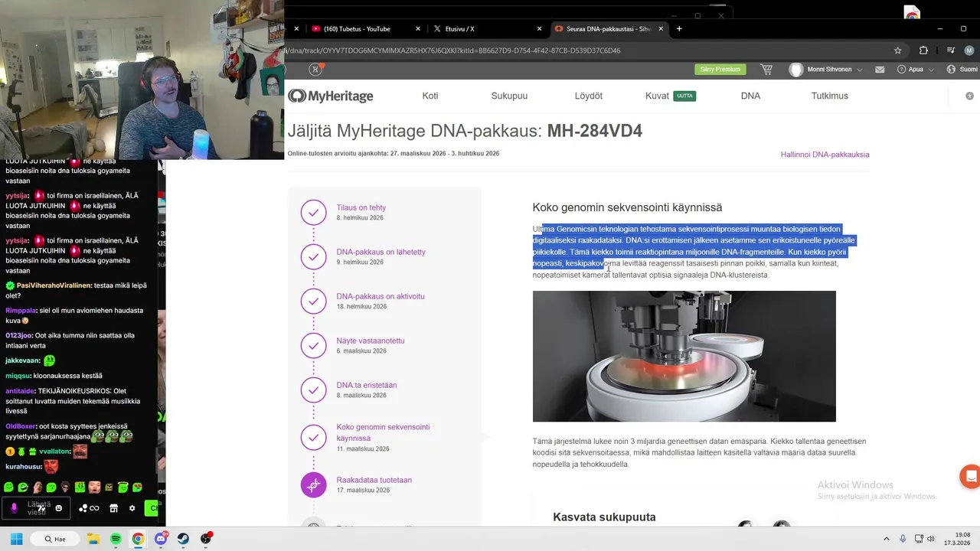Open the Kuvat menu
Screen dimensions: 980x551
(657, 96)
